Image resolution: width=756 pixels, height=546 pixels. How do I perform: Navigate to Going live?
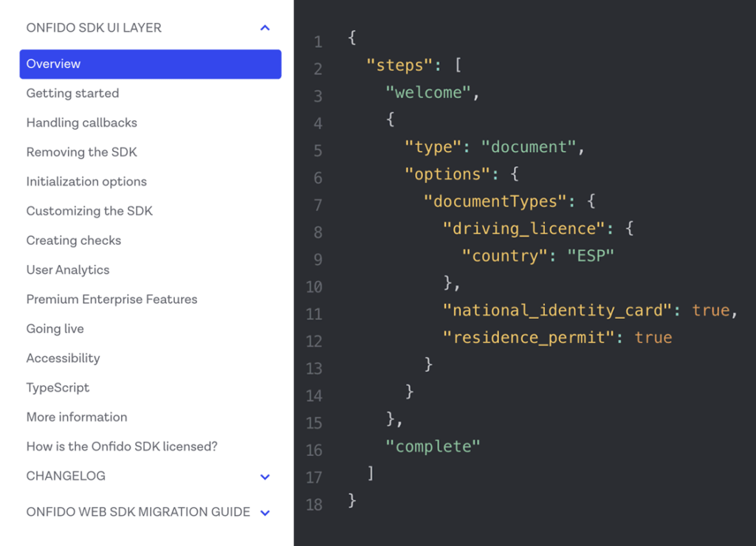pos(55,328)
